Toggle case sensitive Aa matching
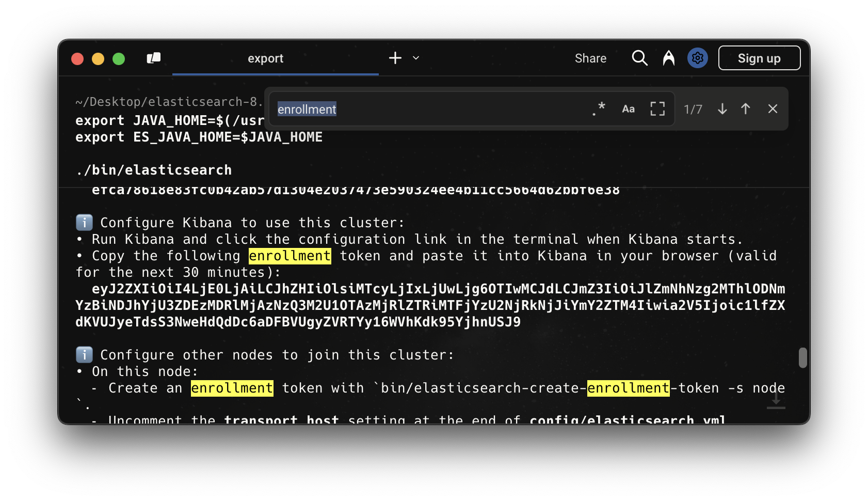Viewport: 868px width, 501px height. tap(628, 109)
